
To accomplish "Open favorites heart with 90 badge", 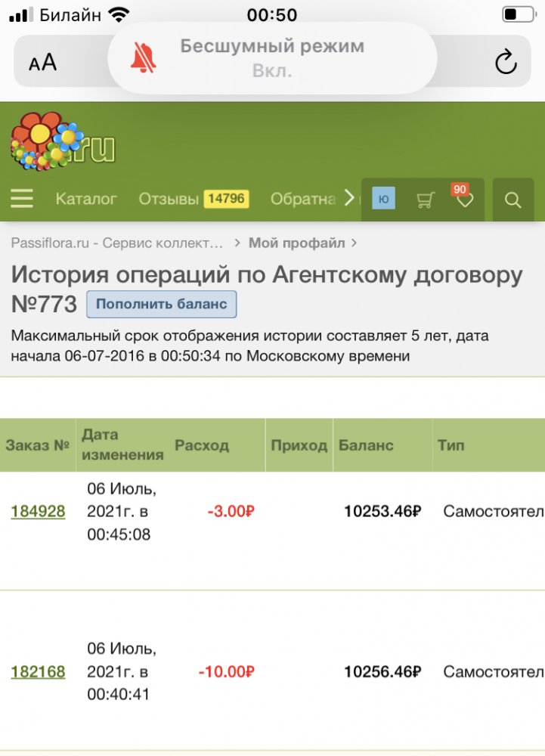I will point(464,200).
